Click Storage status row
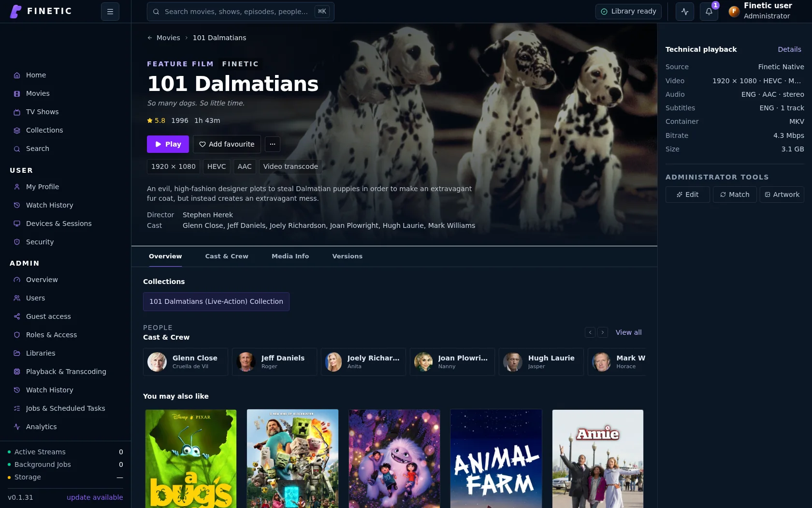The width and height of the screenshot is (812, 508). 65,477
